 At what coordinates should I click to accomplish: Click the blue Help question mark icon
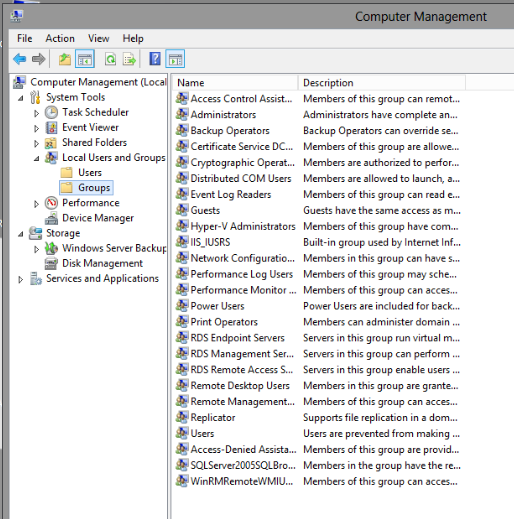(x=155, y=59)
